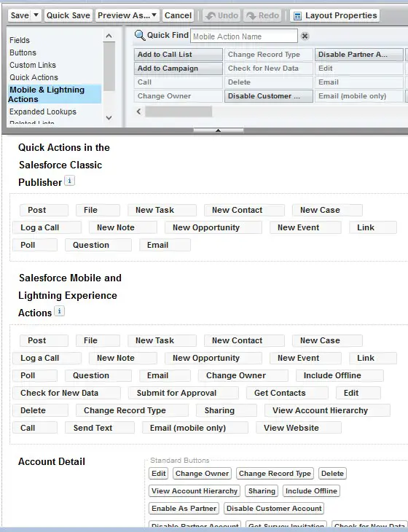Click the Quick Find magnifier icon
The image size is (408, 532).
click(139, 35)
